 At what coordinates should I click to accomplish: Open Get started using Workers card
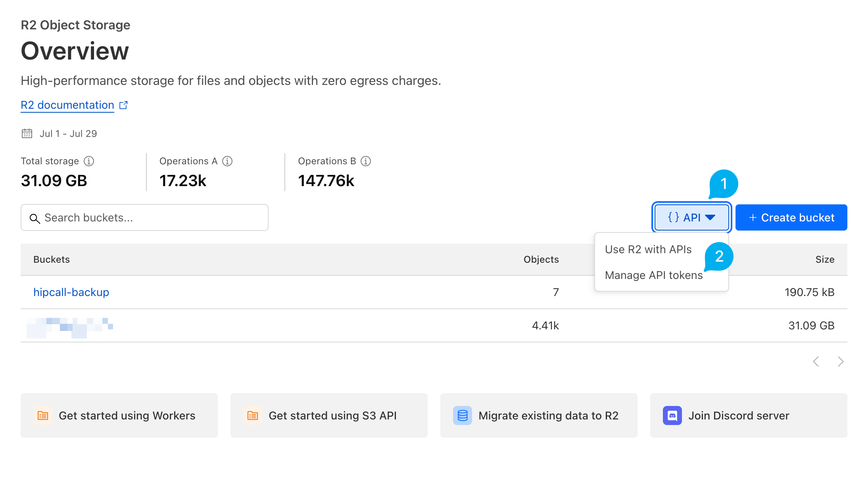click(119, 415)
